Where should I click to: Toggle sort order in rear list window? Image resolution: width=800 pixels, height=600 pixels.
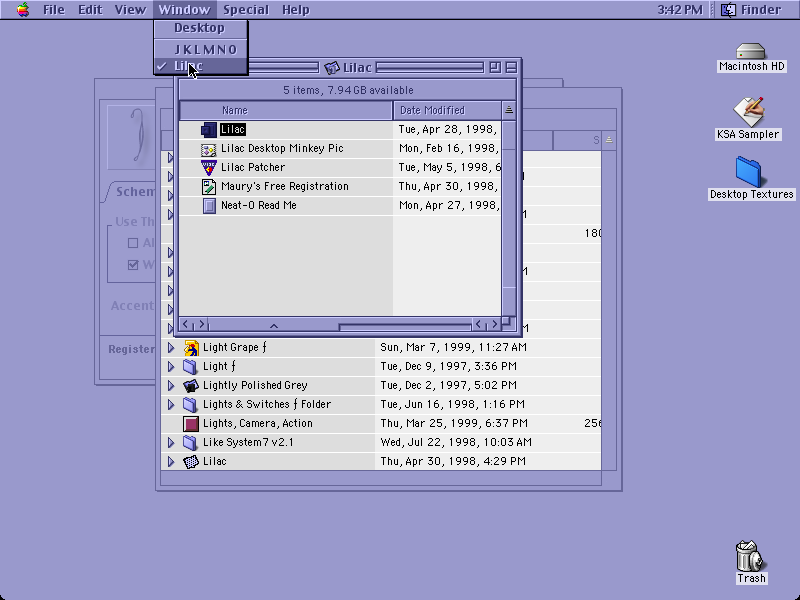click(x=609, y=140)
